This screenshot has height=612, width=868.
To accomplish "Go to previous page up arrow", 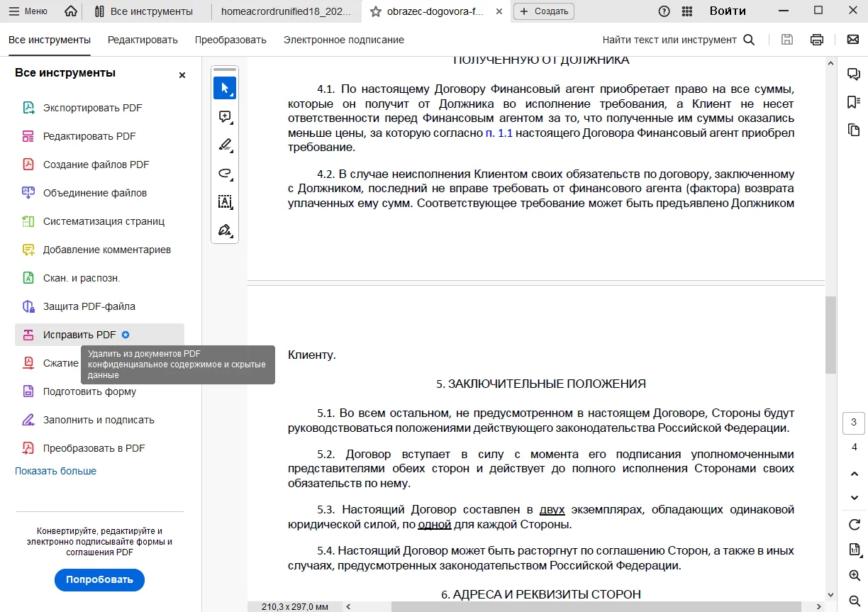I will (x=854, y=473).
